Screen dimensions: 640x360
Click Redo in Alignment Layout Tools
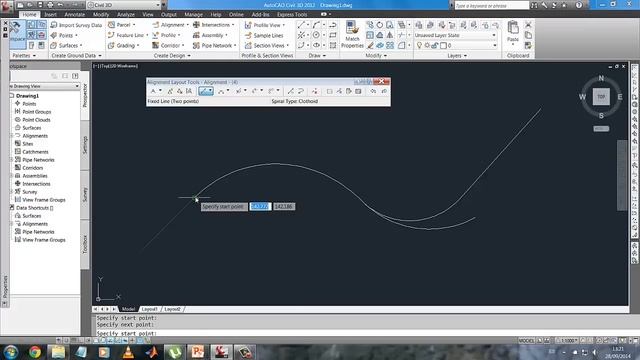coord(384,91)
